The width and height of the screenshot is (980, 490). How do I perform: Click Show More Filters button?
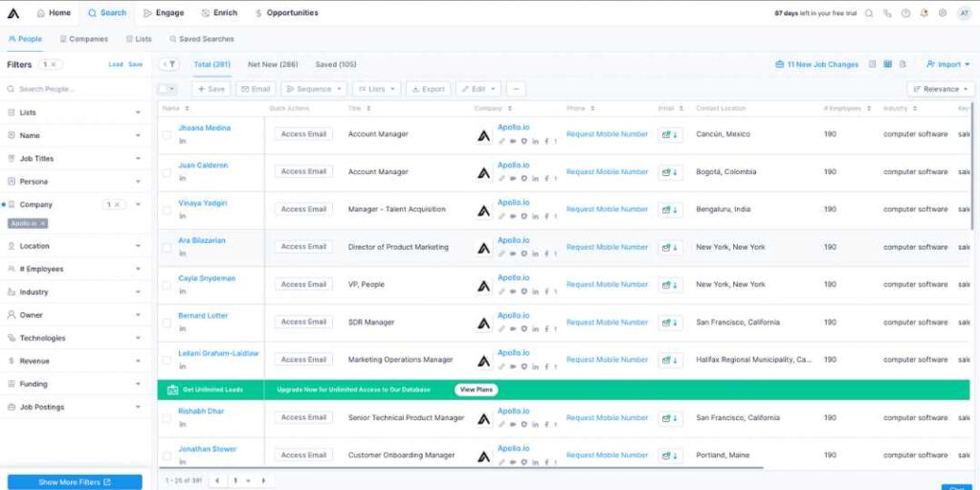click(x=75, y=482)
